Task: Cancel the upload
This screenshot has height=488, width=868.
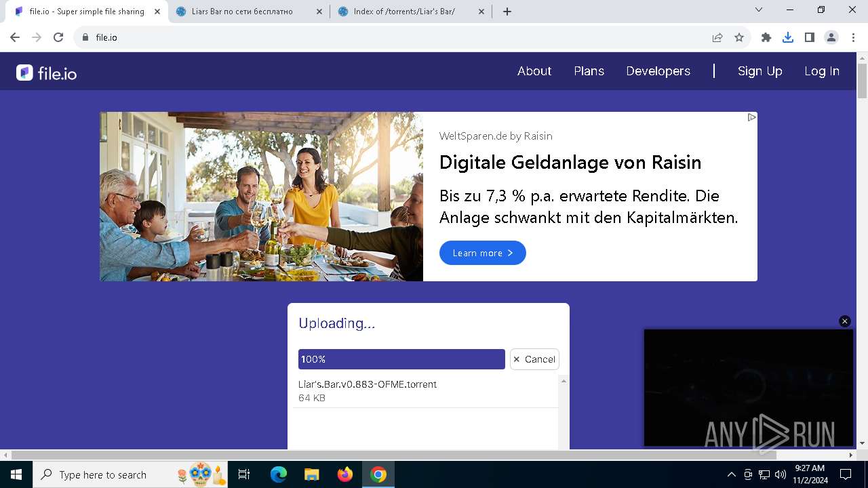Action: point(534,359)
